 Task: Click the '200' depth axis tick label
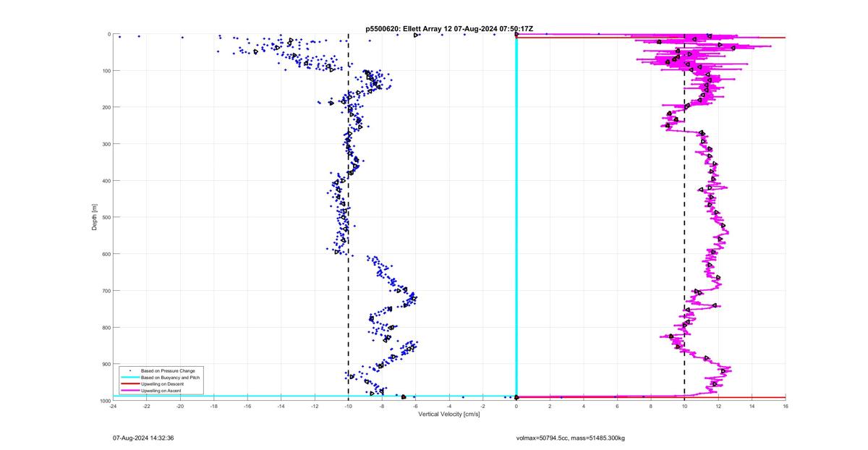tap(106, 107)
